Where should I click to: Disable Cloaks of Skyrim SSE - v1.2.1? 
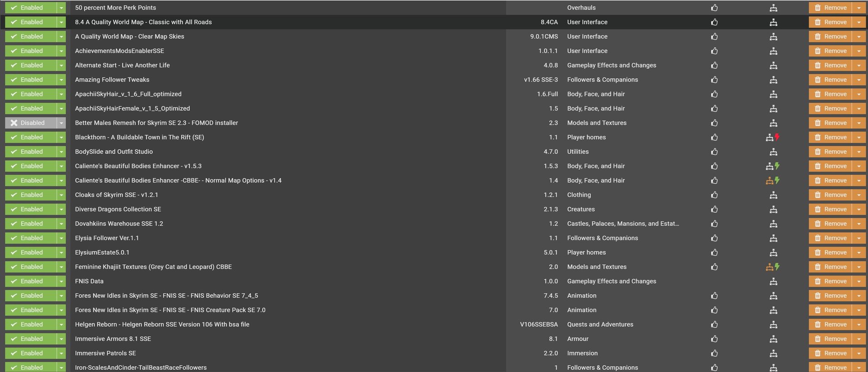[31, 195]
